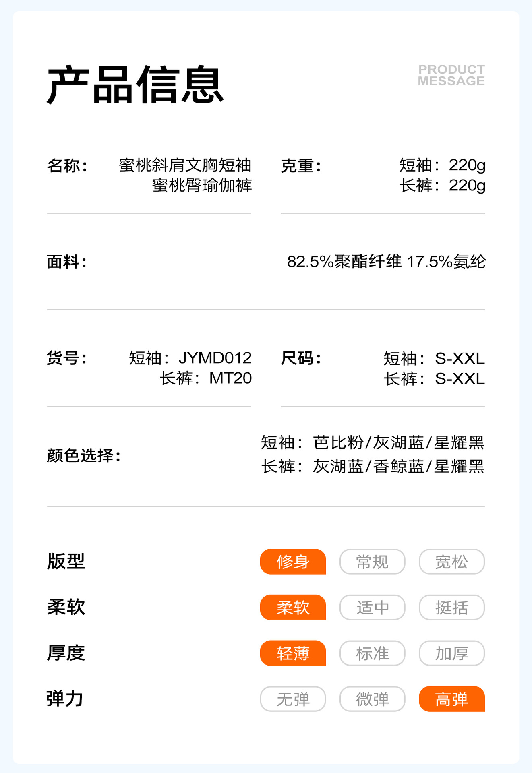The image size is (532, 773).
Task: Click the short-sleeve item number JYMD012
Action: tap(215, 358)
